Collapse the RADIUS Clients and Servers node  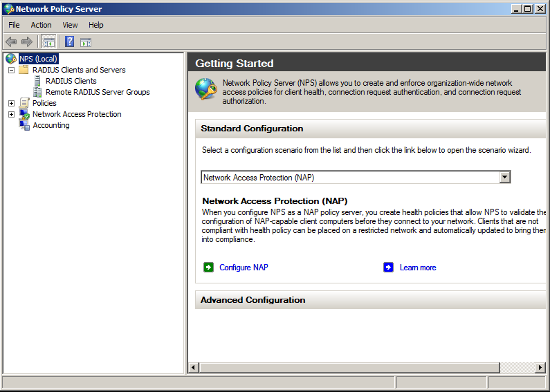(11, 70)
